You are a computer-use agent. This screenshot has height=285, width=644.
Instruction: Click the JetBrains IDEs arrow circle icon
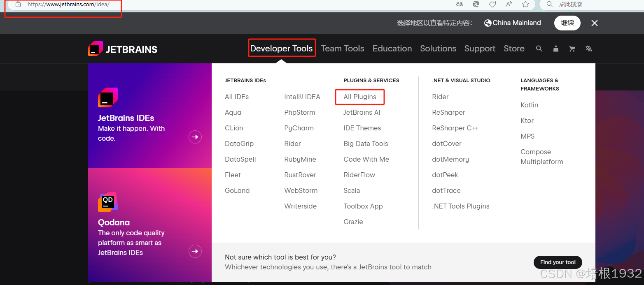pos(195,137)
